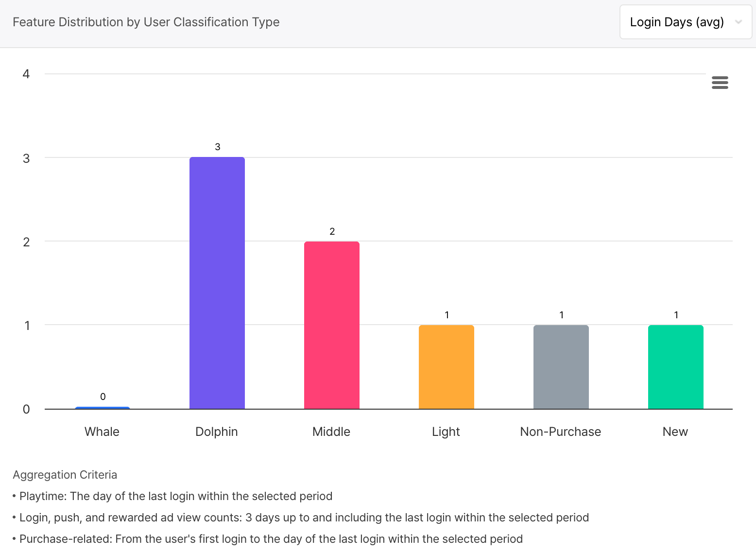756x553 pixels.
Task: Click the gray Non-Purchase bar
Action: click(x=561, y=367)
